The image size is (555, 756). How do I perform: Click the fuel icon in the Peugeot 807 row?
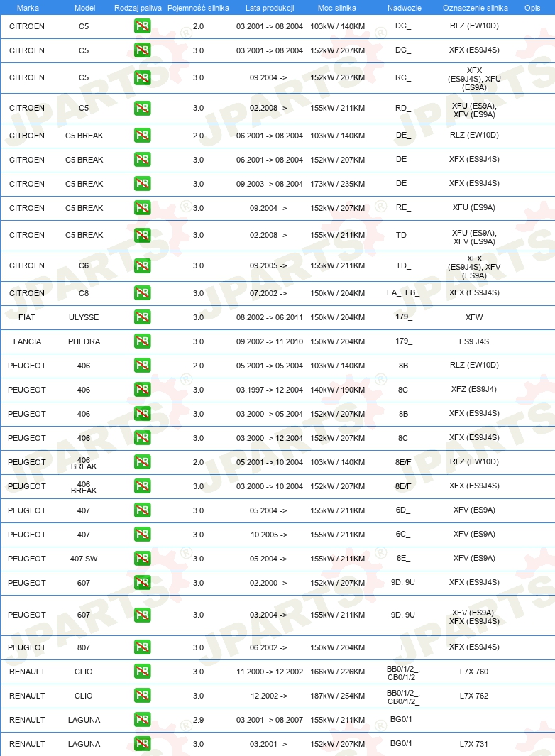[142, 647]
